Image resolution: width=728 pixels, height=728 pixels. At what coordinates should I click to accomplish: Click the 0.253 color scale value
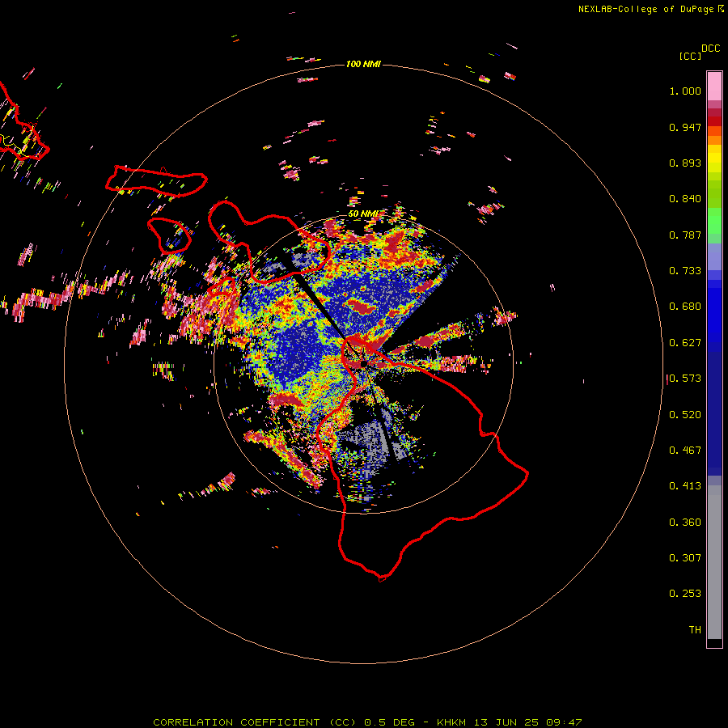[685, 594]
